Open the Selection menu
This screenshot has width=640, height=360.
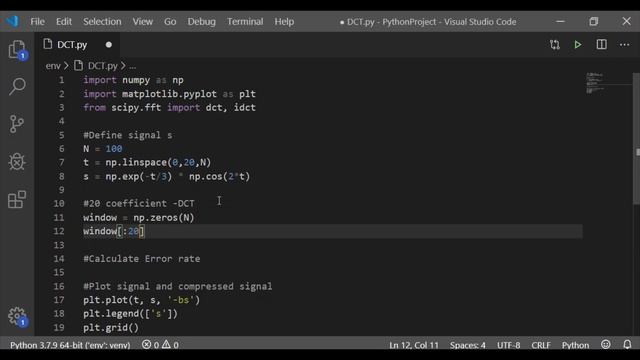pos(102,22)
